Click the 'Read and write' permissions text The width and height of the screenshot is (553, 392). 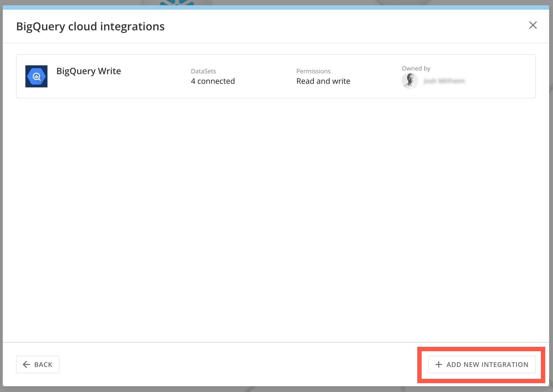click(x=323, y=81)
